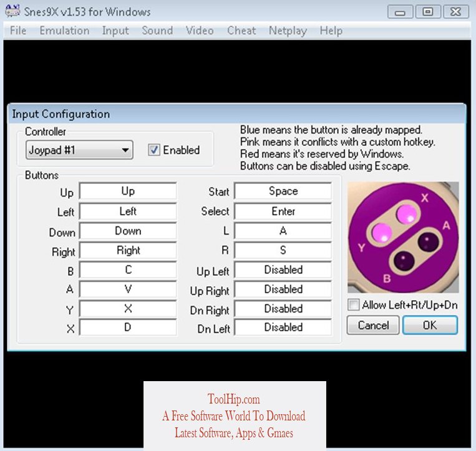Click the R shoulder field showing S
Screen dimensions: 476x451
point(283,250)
